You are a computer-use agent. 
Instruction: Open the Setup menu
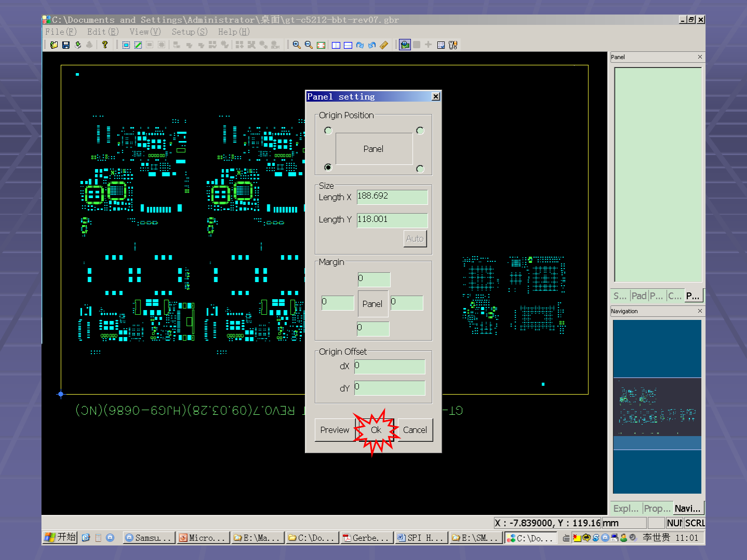coord(189,32)
